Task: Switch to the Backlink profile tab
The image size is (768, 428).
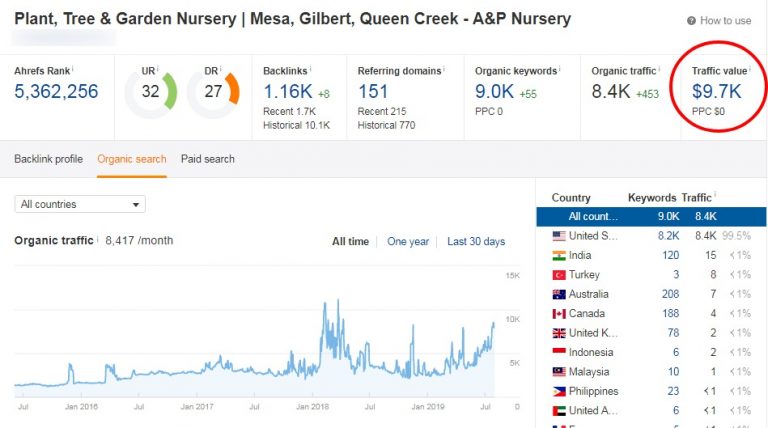Action: 48,159
